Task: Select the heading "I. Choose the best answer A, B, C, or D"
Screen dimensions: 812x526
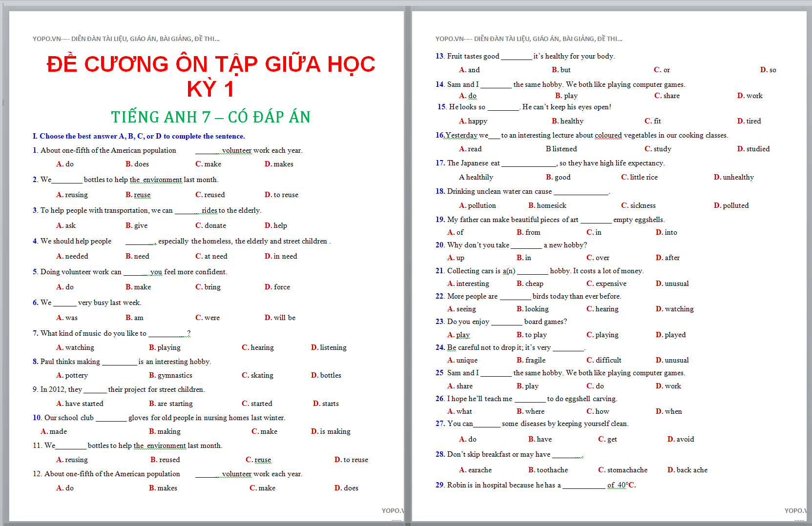Action: coord(139,136)
